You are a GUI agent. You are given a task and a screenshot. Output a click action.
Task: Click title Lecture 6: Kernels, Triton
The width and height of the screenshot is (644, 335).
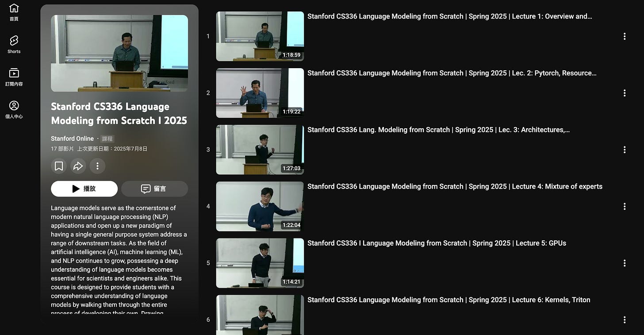coord(449,300)
